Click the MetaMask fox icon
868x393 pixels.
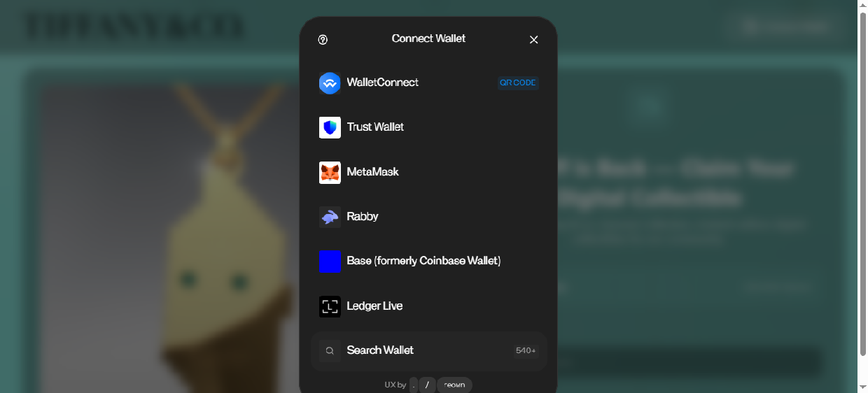[x=330, y=172]
